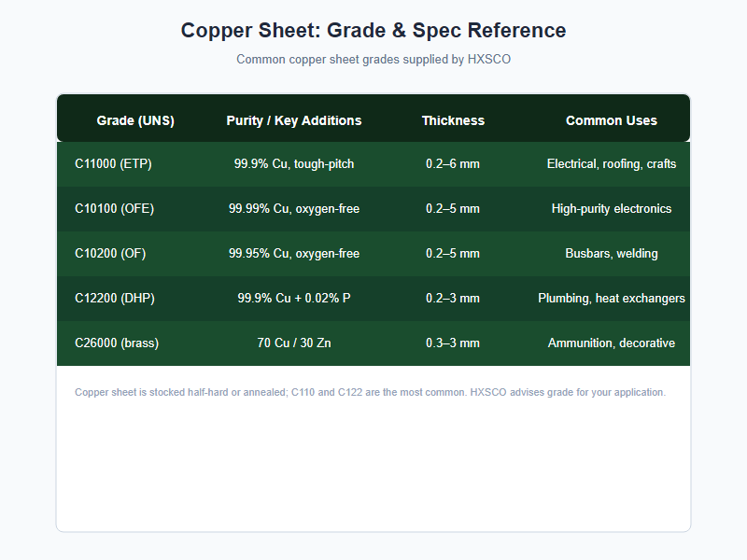This screenshot has width=747, height=560.
Task: Select the 'Grade (UNS)' column header
Action: (x=135, y=120)
